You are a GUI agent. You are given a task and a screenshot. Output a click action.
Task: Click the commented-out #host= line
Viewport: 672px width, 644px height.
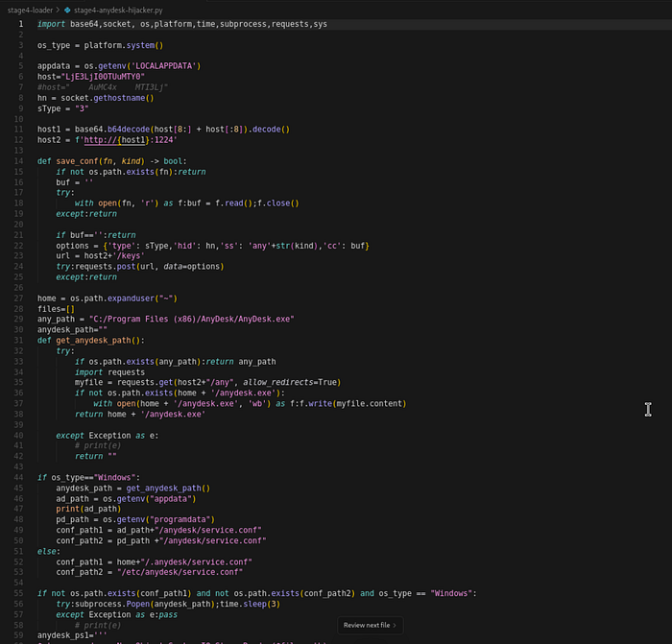tap(102, 87)
